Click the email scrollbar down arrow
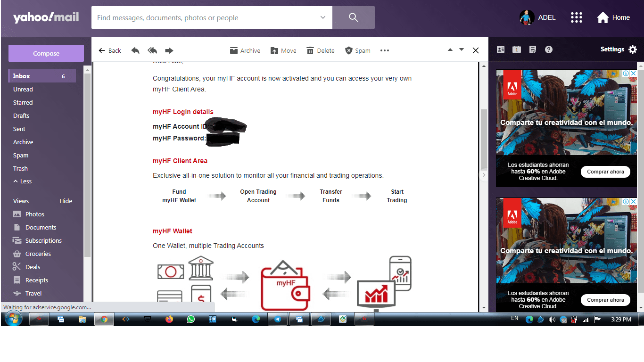 click(x=484, y=308)
